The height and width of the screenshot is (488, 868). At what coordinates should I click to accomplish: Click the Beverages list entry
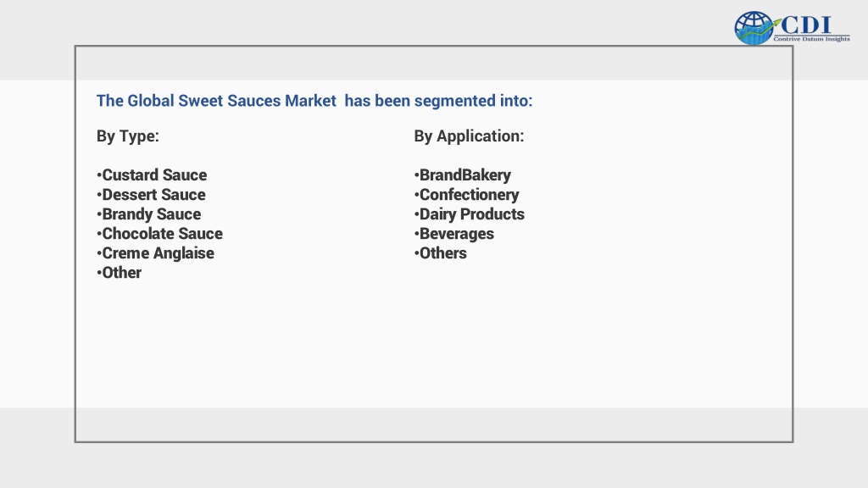coord(454,234)
